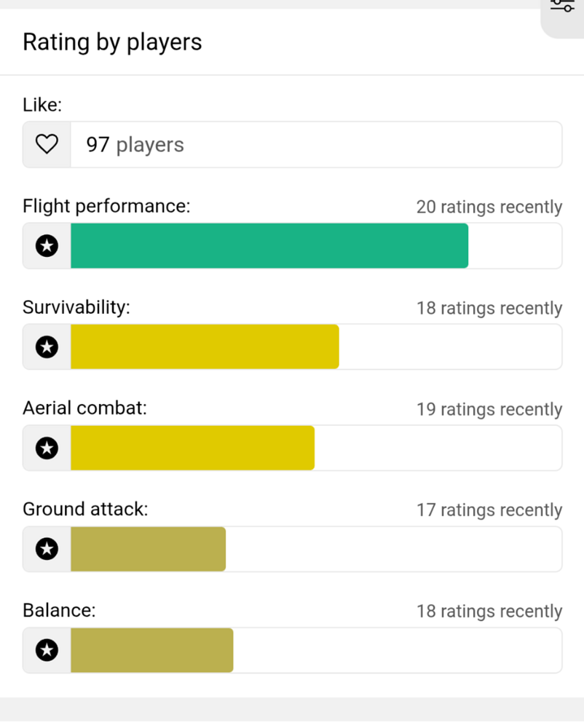Select the filled yellow Aerial combat bar

[x=192, y=448]
